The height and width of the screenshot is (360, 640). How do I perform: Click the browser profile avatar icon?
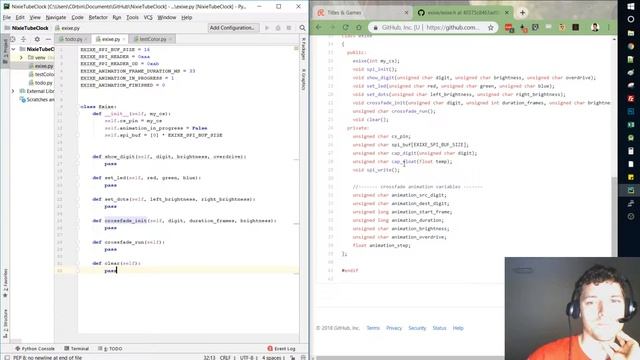595,27
